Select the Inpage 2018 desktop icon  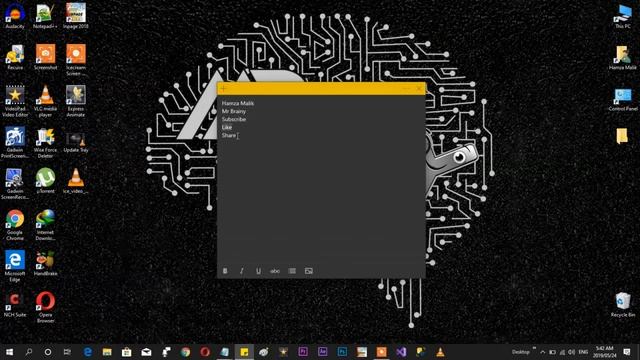[76, 16]
